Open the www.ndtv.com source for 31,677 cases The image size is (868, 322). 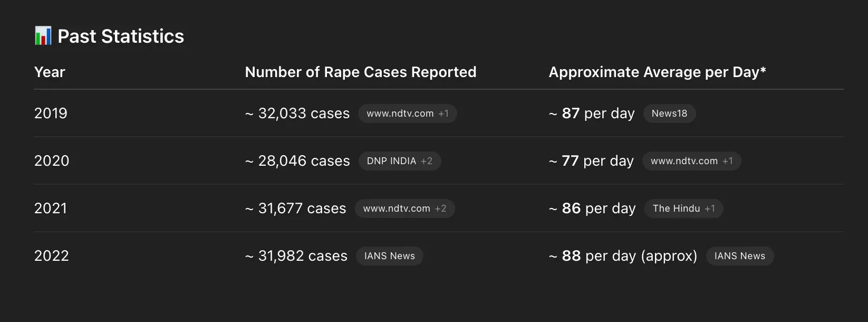pos(404,209)
